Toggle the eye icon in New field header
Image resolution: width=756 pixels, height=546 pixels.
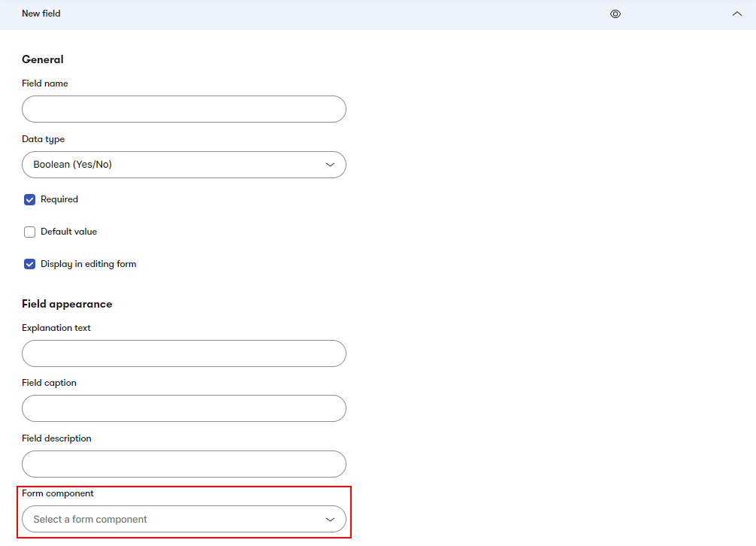coord(615,14)
